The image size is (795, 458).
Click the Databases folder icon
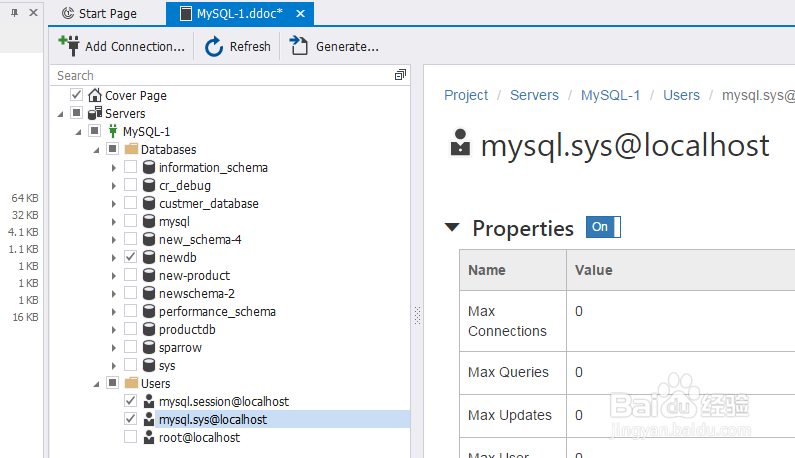pos(131,149)
